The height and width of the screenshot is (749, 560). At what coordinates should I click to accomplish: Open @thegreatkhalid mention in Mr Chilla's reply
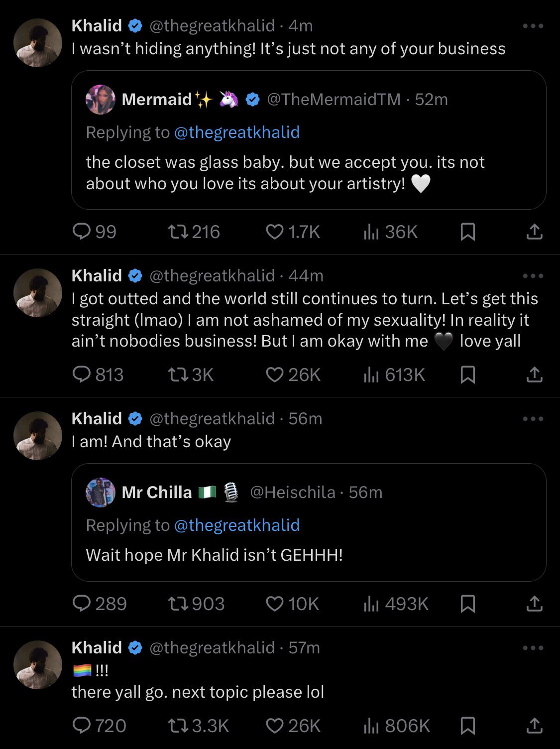coord(236,525)
